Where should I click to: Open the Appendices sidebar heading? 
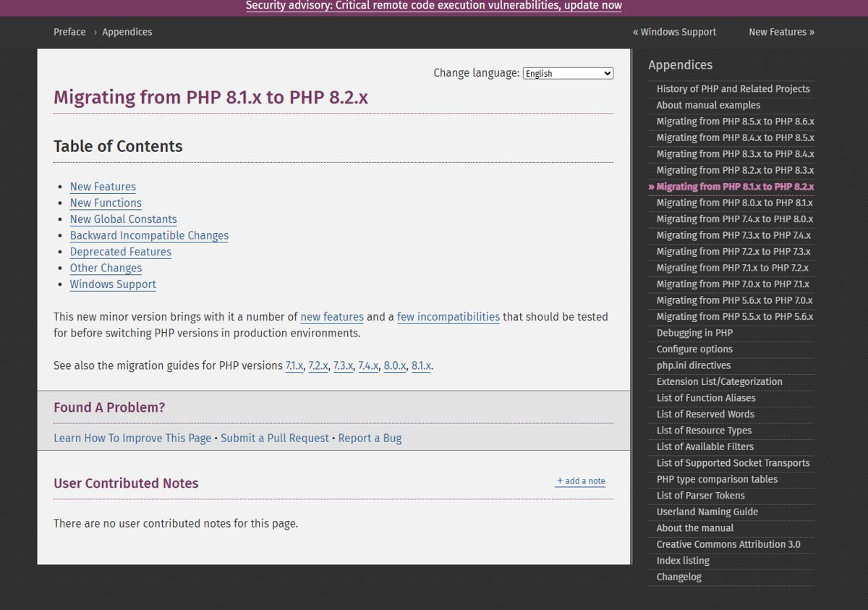[680, 65]
